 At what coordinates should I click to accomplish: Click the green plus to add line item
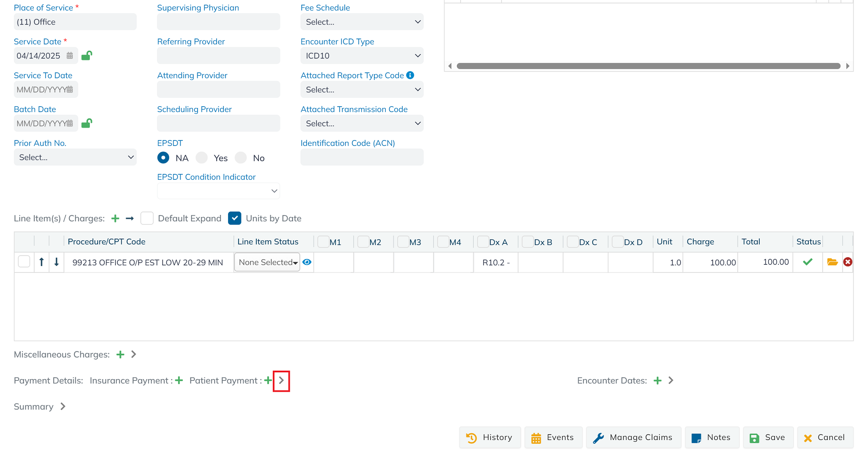point(115,218)
